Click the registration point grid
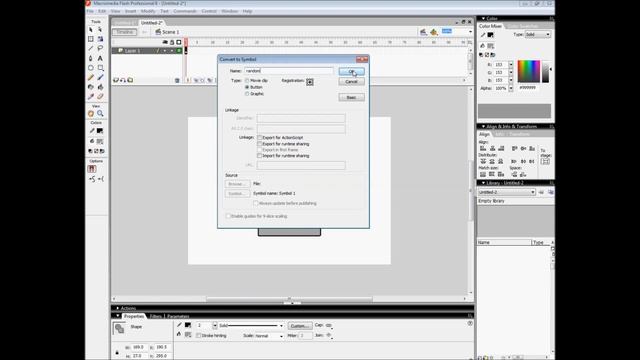The image size is (640, 360). click(310, 82)
